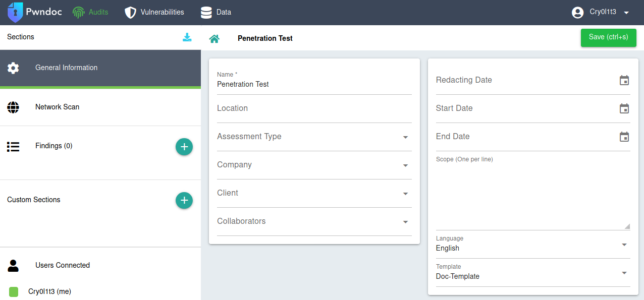Viewport: 644px width, 300px height.
Task: Open the Collaborators dropdown
Action: [x=405, y=222]
